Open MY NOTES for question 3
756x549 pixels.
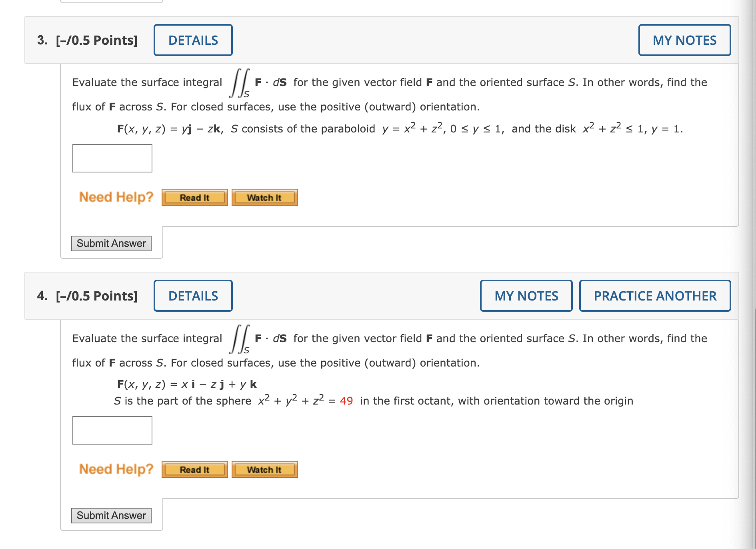(x=684, y=40)
